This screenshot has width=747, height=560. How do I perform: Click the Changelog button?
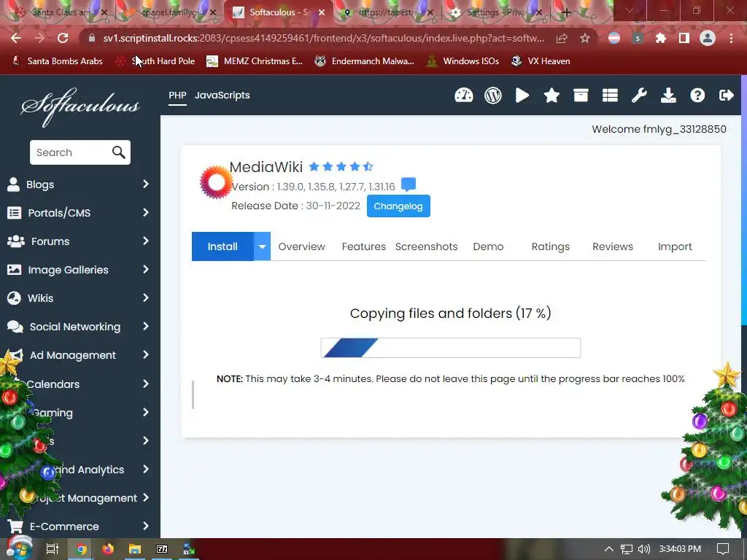(x=398, y=206)
